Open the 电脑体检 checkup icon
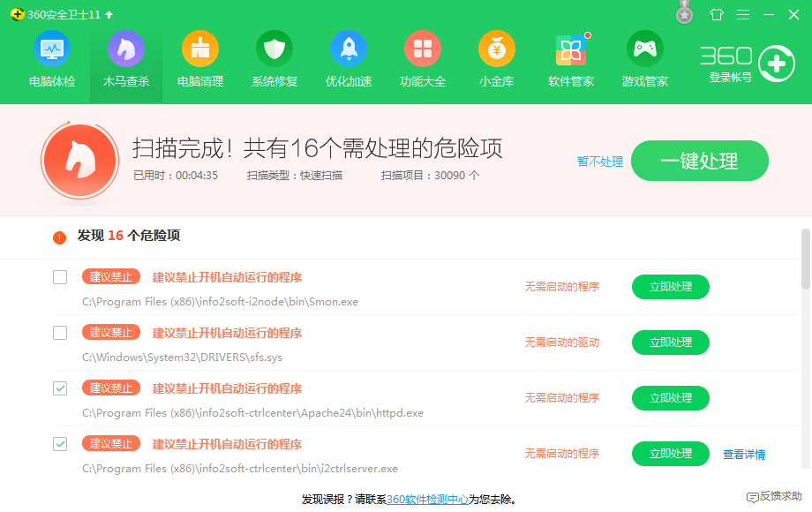Screen dimensions: 812x512 point(51,49)
